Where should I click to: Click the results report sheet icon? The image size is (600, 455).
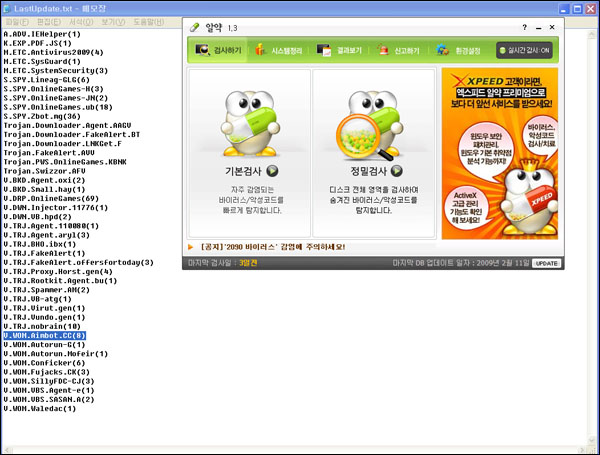click(324, 50)
